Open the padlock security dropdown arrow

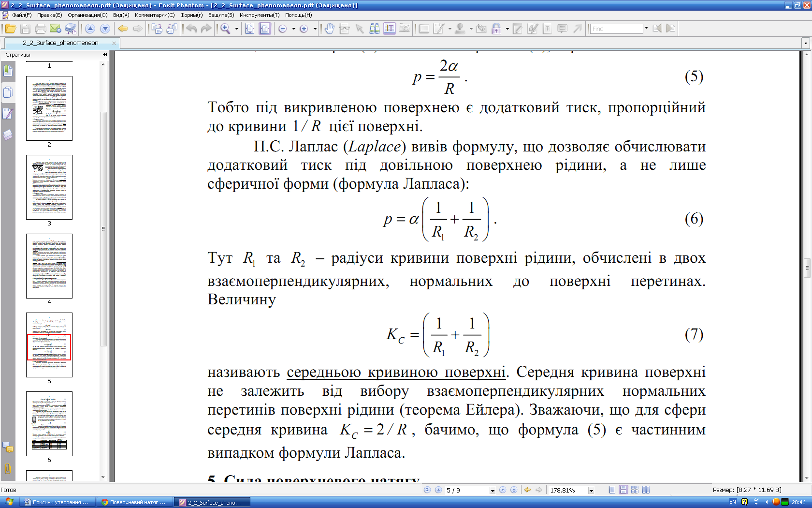point(507,29)
